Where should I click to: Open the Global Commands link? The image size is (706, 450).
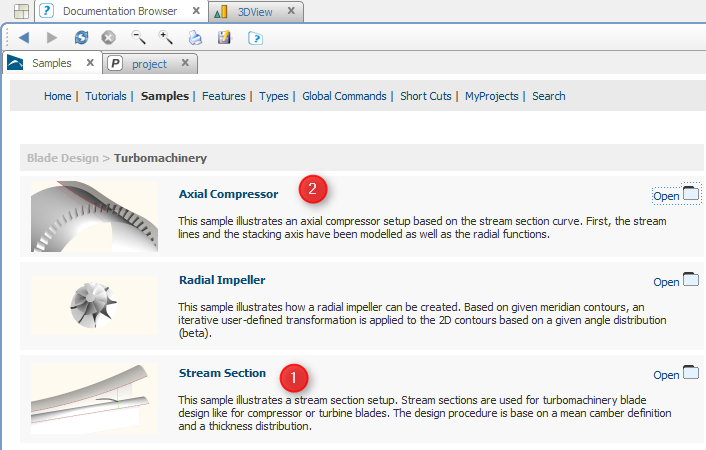[344, 96]
